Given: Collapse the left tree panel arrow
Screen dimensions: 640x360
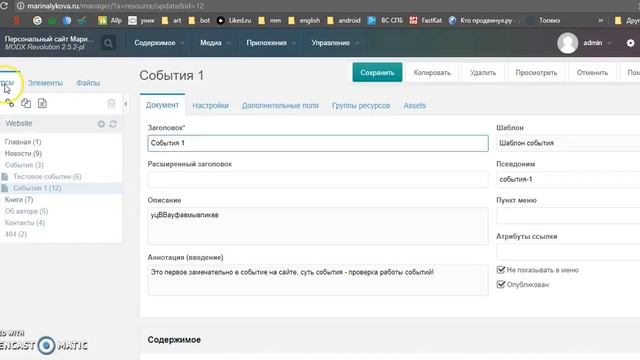Looking at the screenshot, I should coord(125,104).
